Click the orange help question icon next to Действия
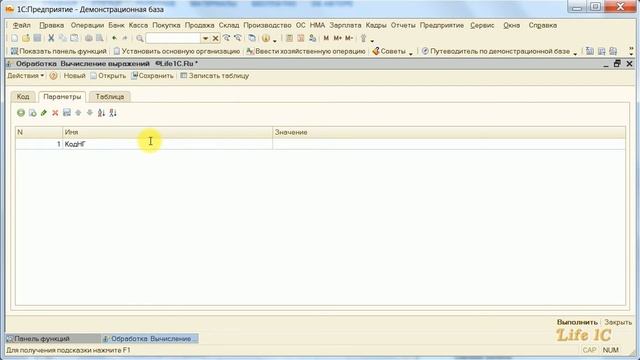Image resolution: width=640 pixels, height=360 pixels. click(x=53, y=76)
